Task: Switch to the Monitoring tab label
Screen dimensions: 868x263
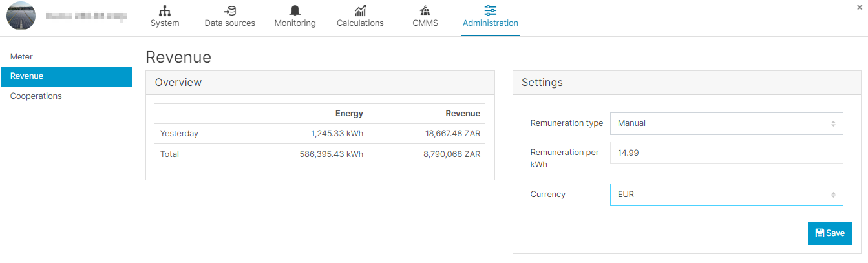Action: click(x=295, y=23)
